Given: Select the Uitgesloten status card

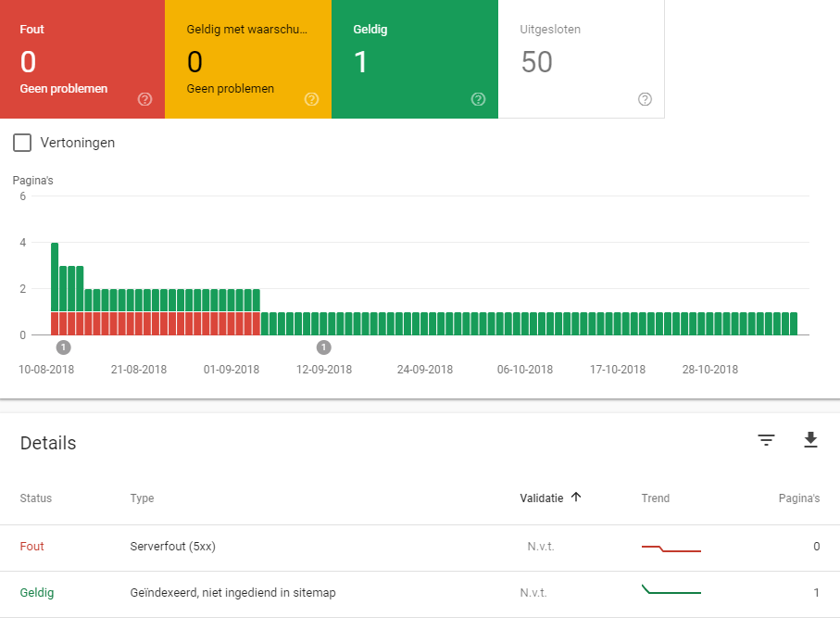Looking at the screenshot, I should [x=582, y=59].
